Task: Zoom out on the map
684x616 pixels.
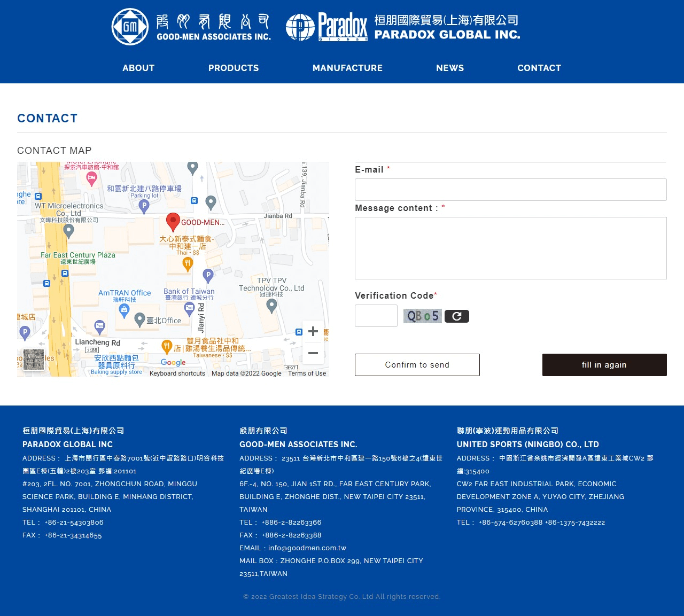Action: pyautogui.click(x=313, y=353)
